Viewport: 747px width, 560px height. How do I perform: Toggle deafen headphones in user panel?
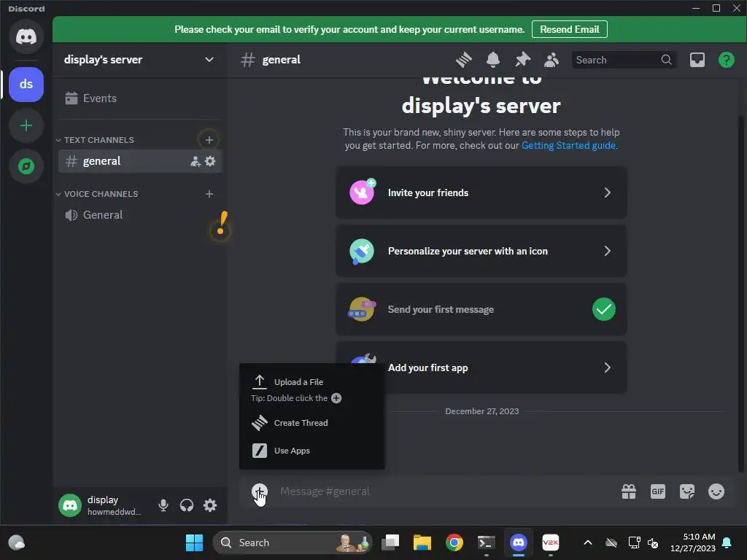187,505
